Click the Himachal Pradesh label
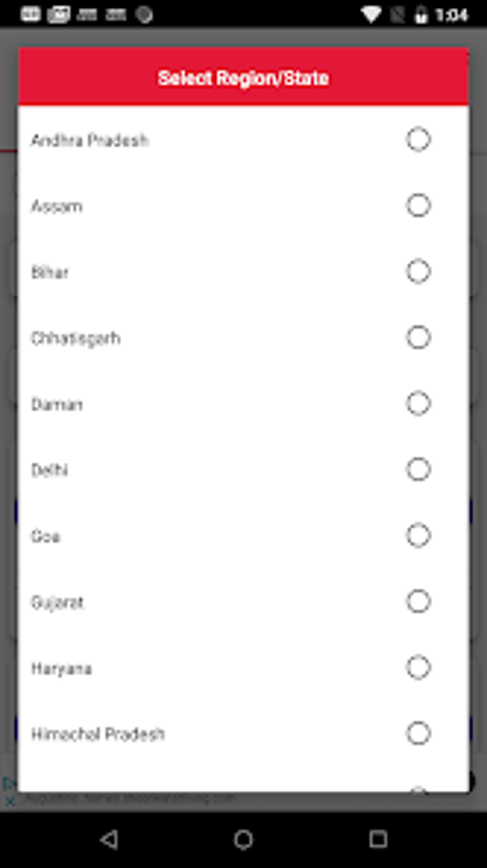The height and width of the screenshot is (868, 487). click(98, 734)
